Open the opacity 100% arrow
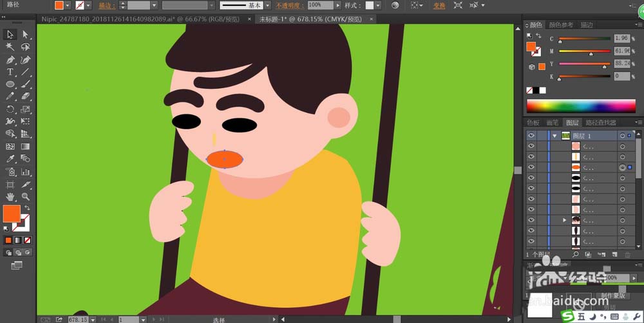The image size is (644, 323). click(338, 5)
